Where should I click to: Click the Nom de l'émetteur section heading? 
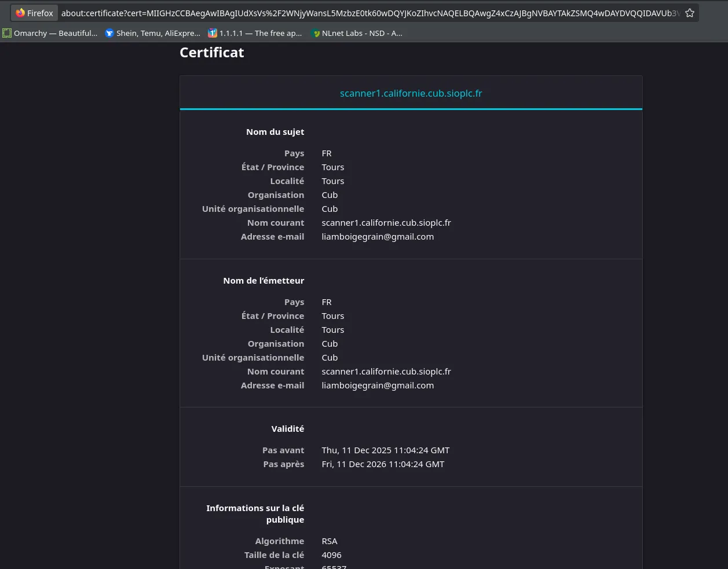click(x=264, y=281)
